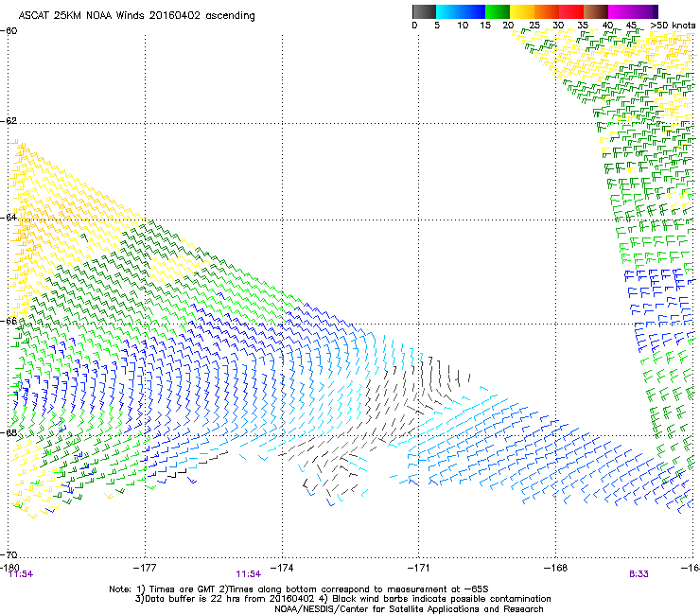The width and height of the screenshot is (700, 615).
Task: Click the brown 35-40 knots color band
Action: [x=596, y=12]
